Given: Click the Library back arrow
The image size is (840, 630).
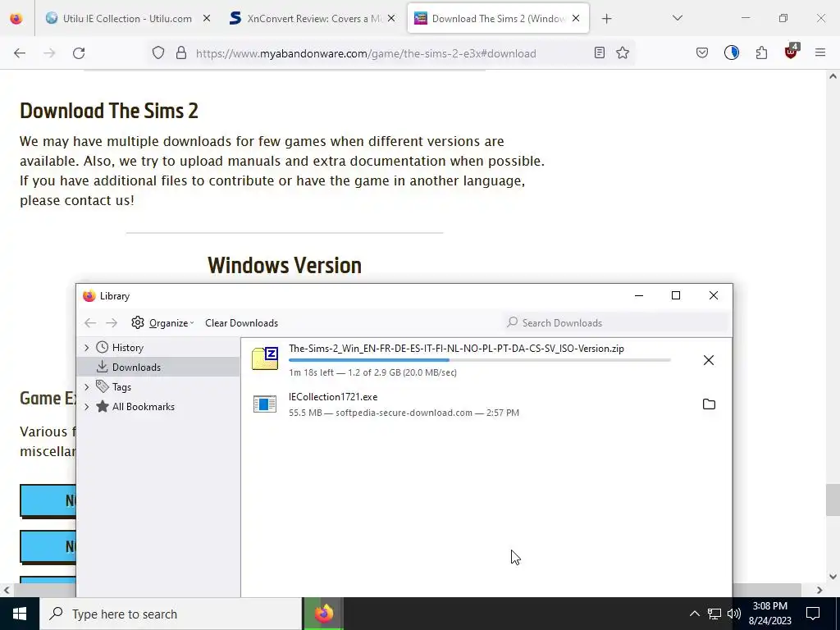Looking at the screenshot, I should (90, 323).
